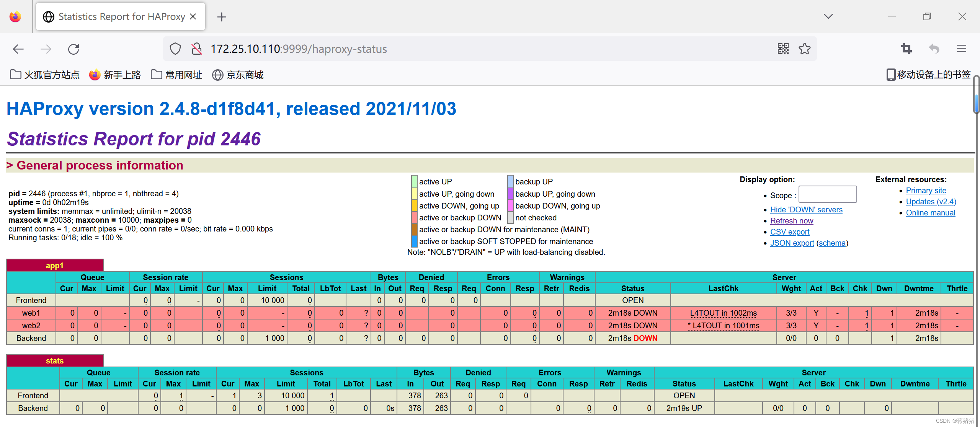980x427 pixels.
Task: Click the app1 Backend red DOWN status
Action: click(645, 338)
